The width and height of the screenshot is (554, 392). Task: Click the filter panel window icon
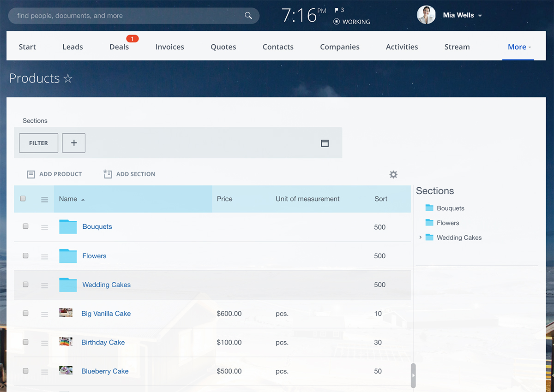[x=325, y=143]
